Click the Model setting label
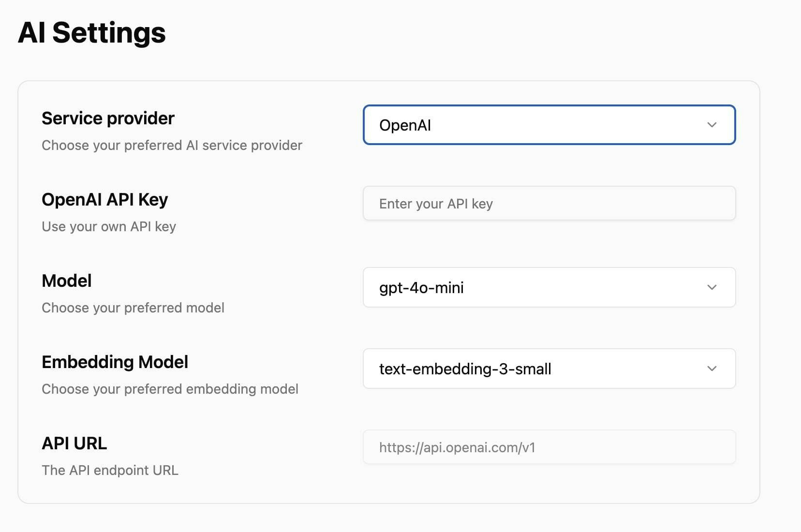The width and height of the screenshot is (801, 532). click(67, 281)
